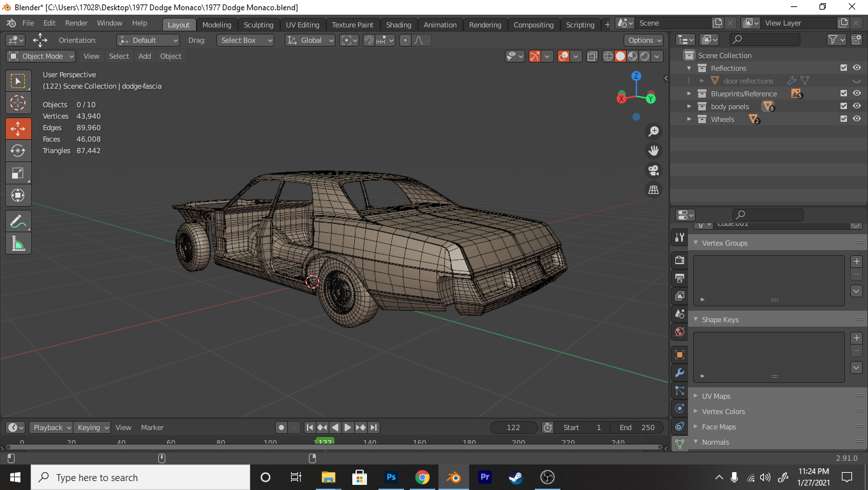Select the Move tool
Viewport: 868px width, 490px height.
[x=18, y=128]
